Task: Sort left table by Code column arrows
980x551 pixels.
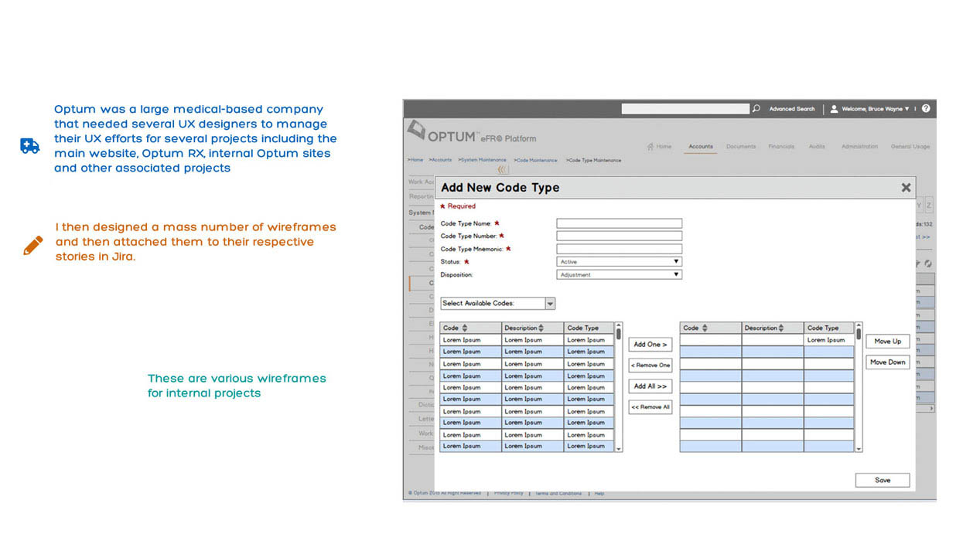Action: coord(465,328)
